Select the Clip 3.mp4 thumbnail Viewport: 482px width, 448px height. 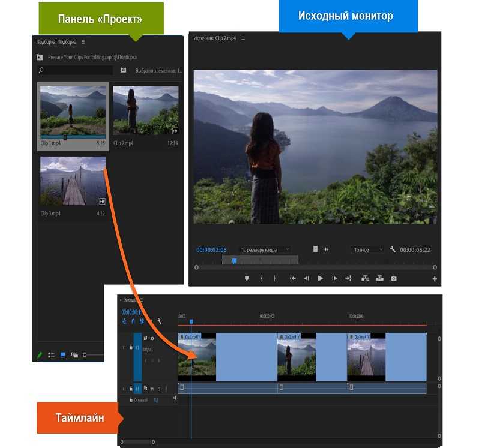click(73, 181)
